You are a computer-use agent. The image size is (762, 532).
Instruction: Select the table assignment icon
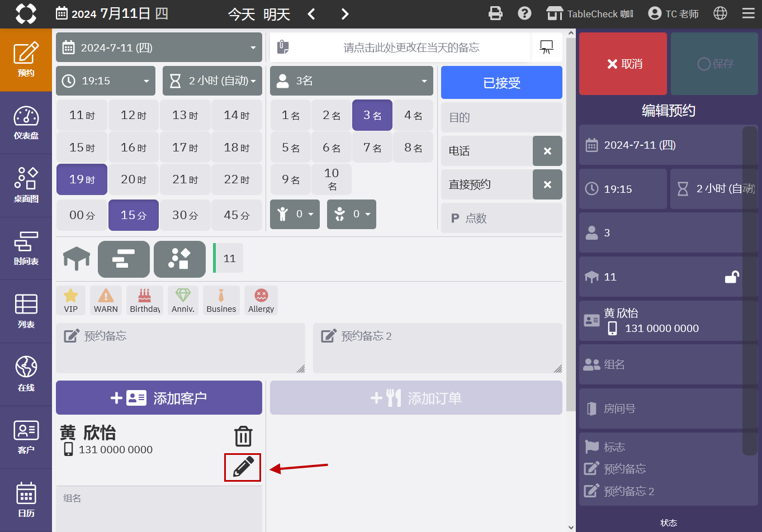77,259
